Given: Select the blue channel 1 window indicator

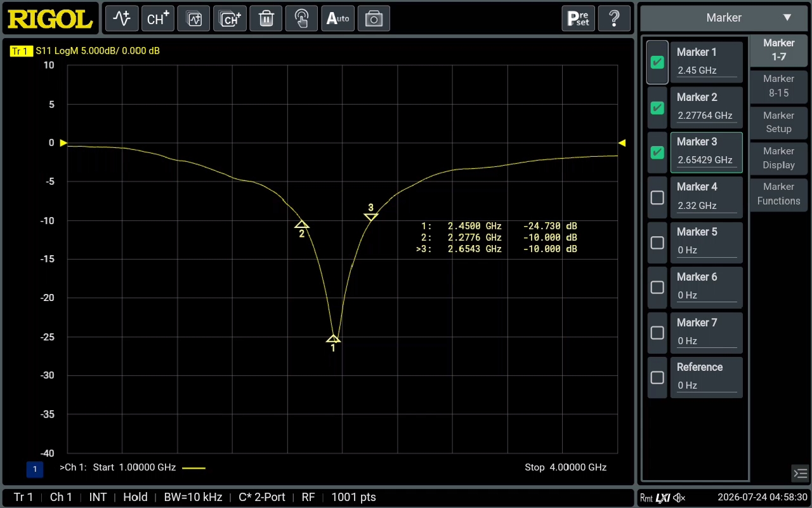Looking at the screenshot, I should pos(34,469).
